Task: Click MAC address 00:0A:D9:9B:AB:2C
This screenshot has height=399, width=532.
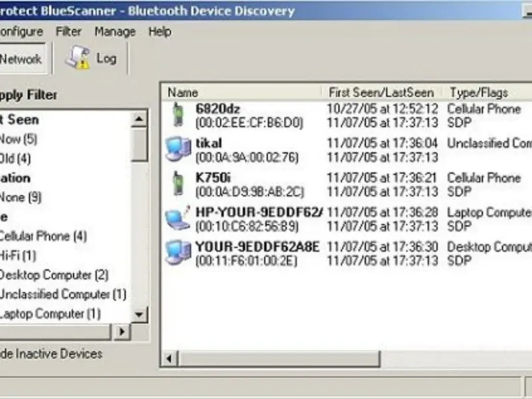Action: pos(250,192)
